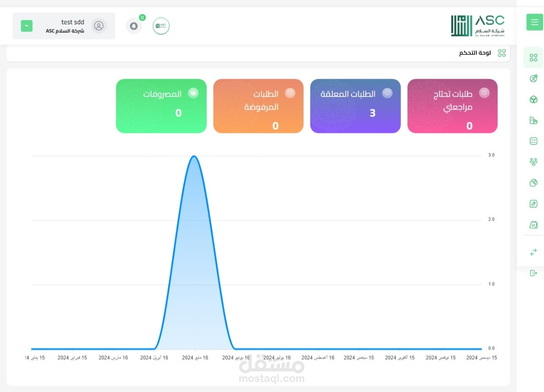
Task: Open the calendar notepad icon in sidebar
Action: click(x=533, y=225)
